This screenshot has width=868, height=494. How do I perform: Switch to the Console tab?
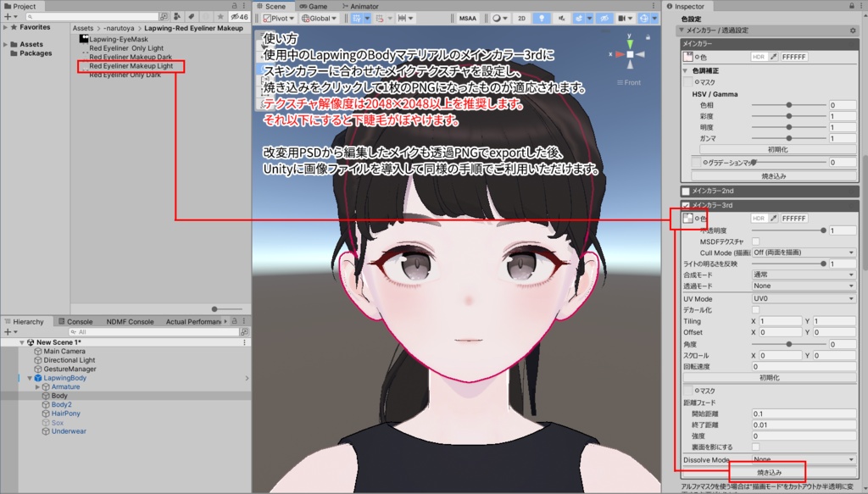pyautogui.click(x=75, y=321)
